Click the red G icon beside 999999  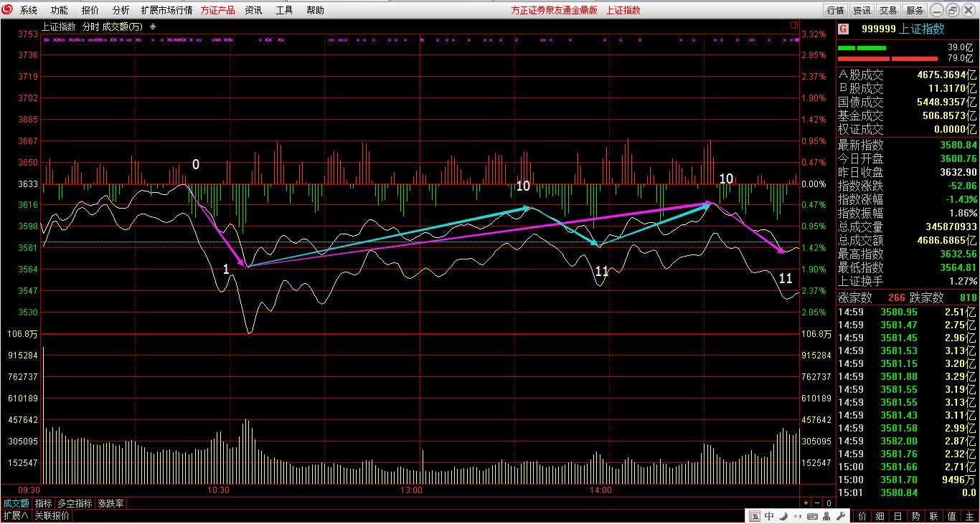tap(843, 29)
